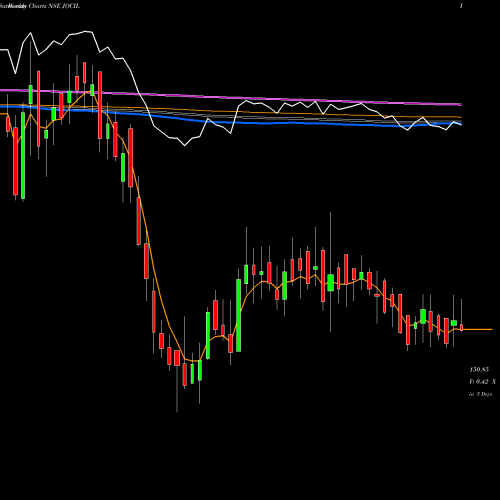Screen dimensions: 500x500
Task: Click the chart title text 'Charts NSE JOCIL'
Action: (54, 6)
